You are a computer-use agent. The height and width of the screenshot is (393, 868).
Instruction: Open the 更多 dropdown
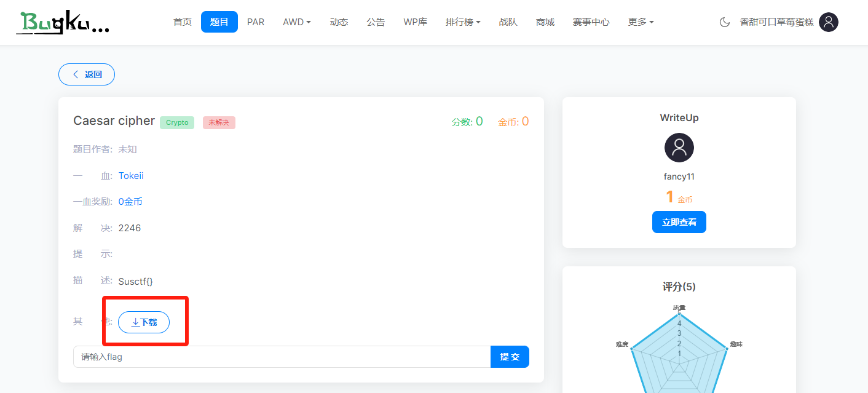pyautogui.click(x=641, y=22)
